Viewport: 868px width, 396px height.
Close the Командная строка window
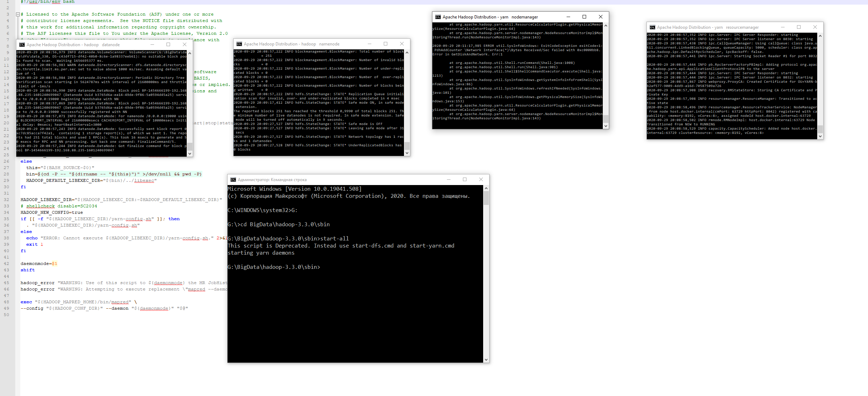pos(481,179)
